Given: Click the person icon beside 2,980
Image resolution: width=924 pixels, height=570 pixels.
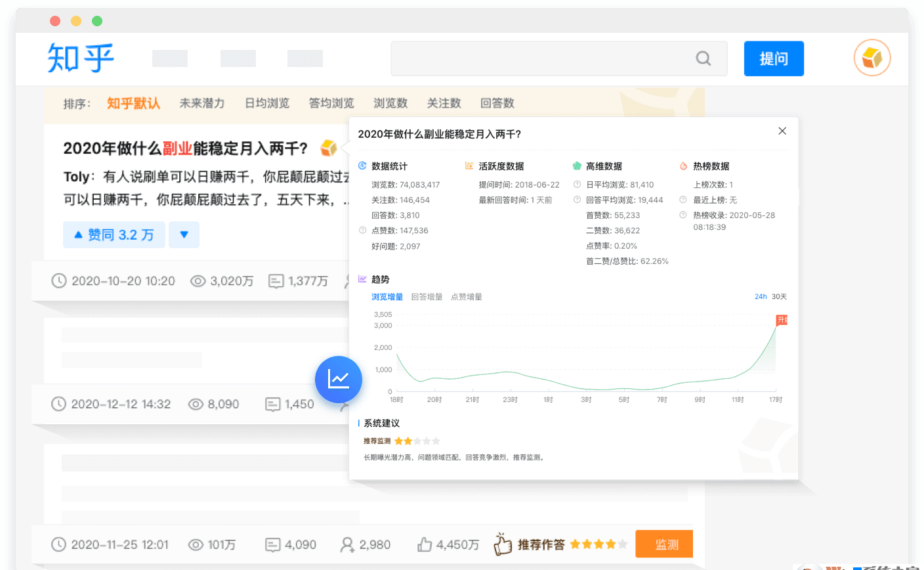Looking at the screenshot, I should click(x=347, y=544).
